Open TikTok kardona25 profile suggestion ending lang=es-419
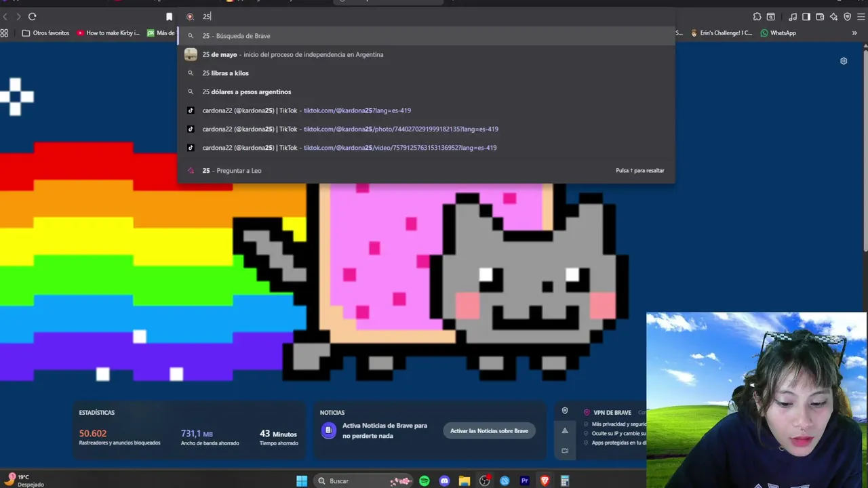 coord(426,110)
